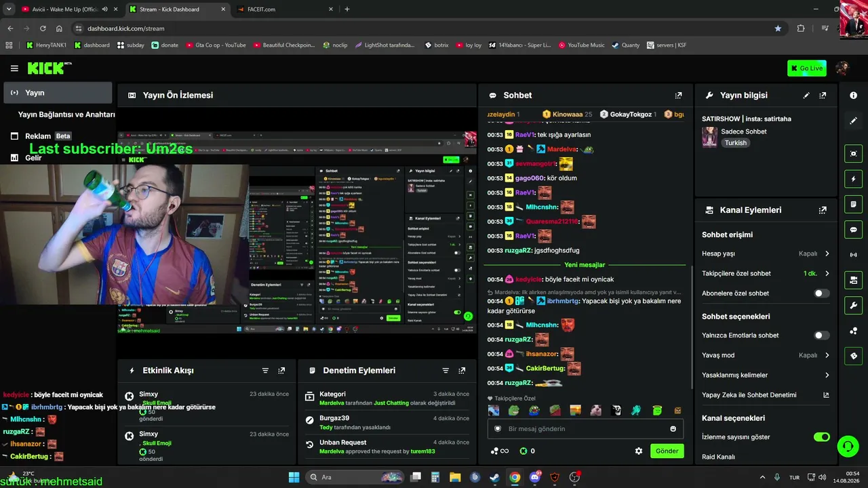
Task: Open the user avatar menu beside Go Live
Action: 842,68
